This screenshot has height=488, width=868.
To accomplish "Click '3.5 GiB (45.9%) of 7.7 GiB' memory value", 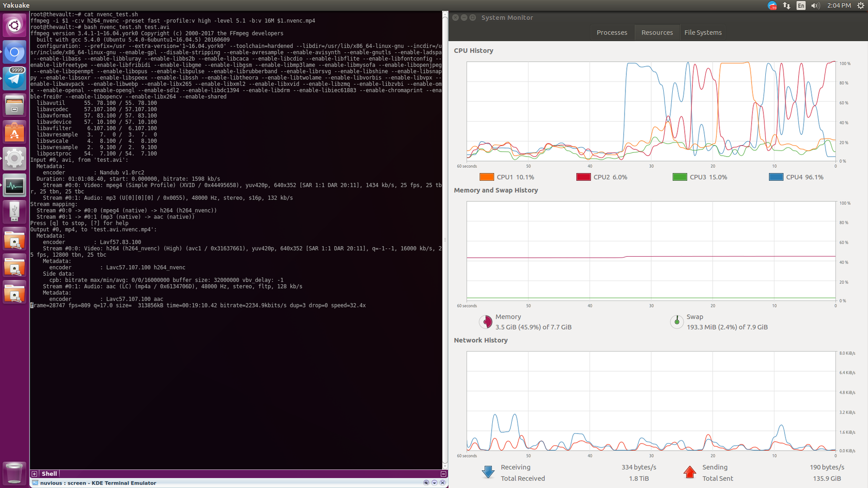I will pos(533,327).
